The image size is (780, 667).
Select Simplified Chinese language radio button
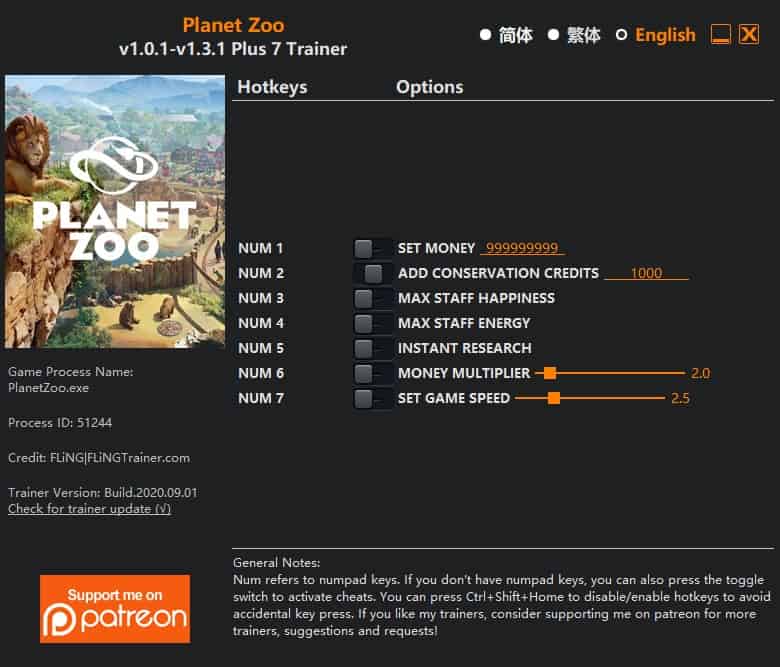click(x=486, y=35)
